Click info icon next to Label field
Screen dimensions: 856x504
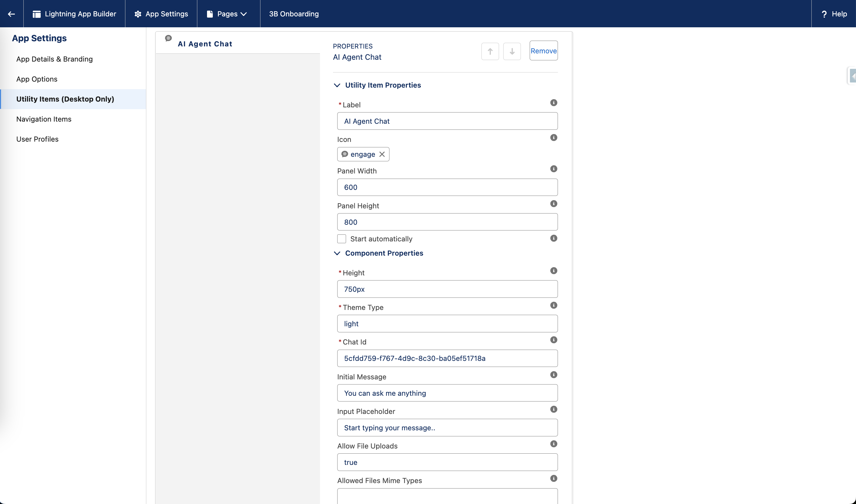pos(553,102)
